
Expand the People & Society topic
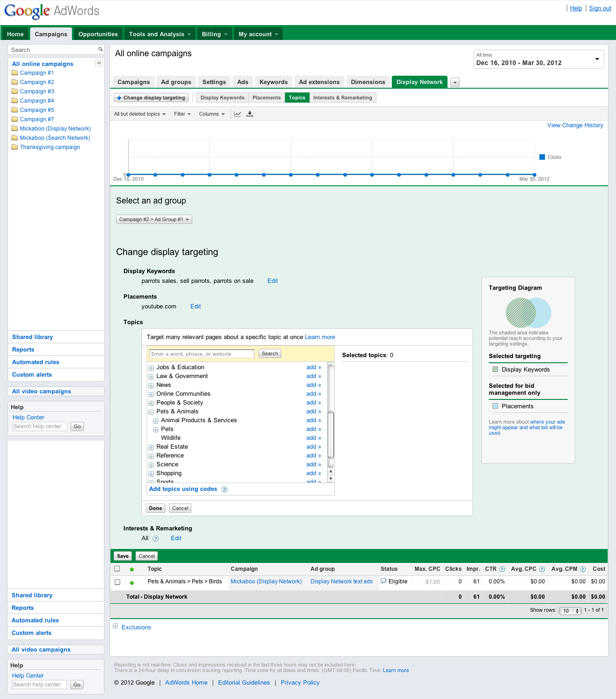coord(151,403)
